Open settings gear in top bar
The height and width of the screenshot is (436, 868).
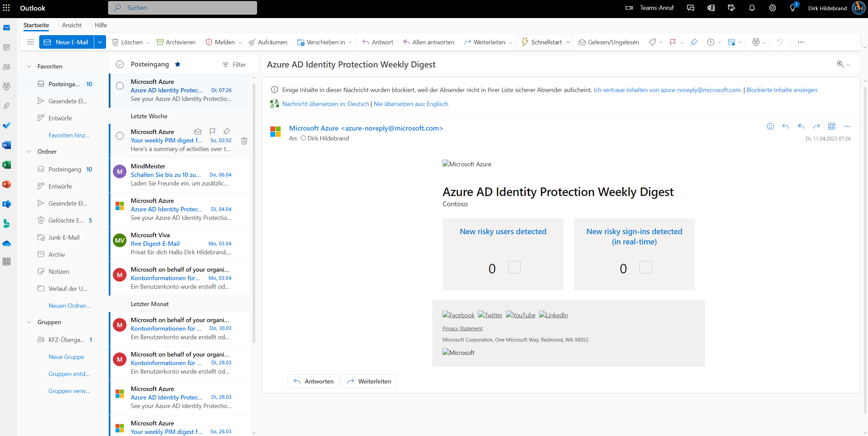772,8
